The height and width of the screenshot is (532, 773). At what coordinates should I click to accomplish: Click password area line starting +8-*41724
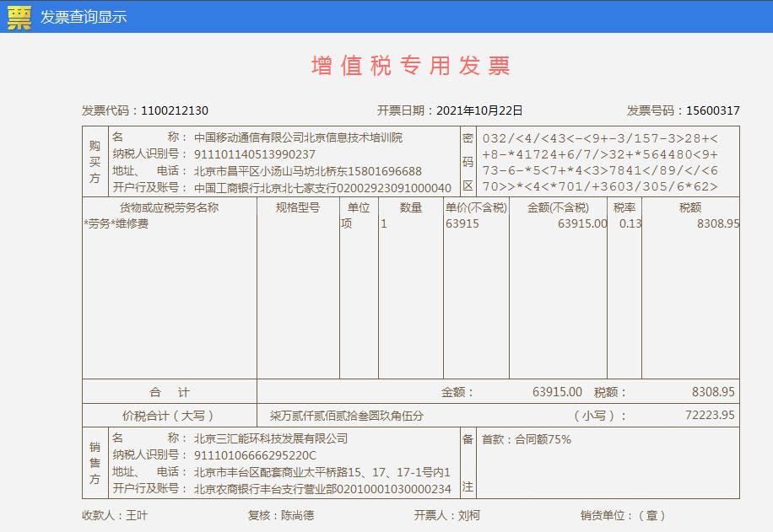pos(600,154)
